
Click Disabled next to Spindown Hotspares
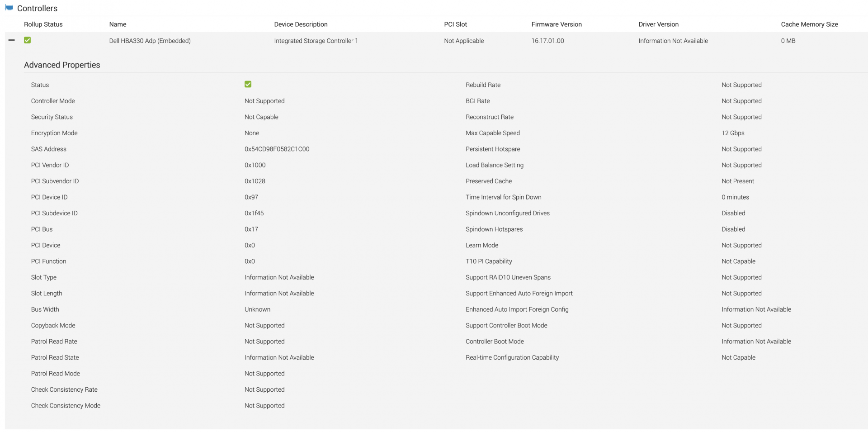[x=733, y=229]
